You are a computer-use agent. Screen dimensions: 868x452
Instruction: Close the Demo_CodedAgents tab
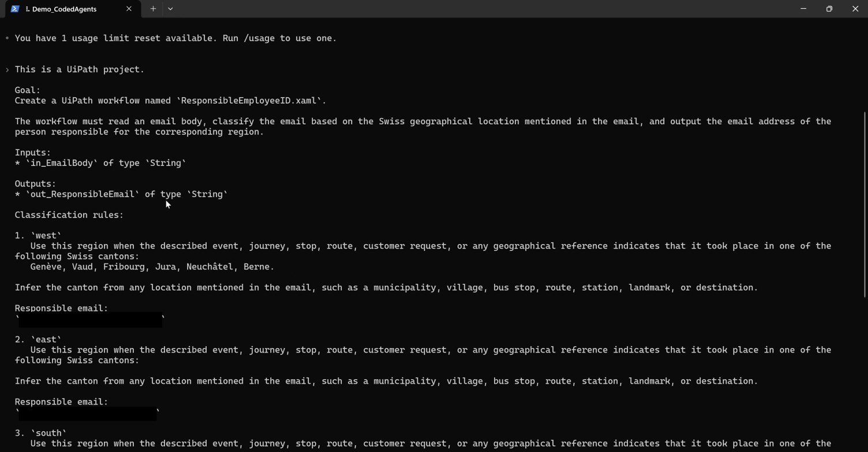[129, 9]
